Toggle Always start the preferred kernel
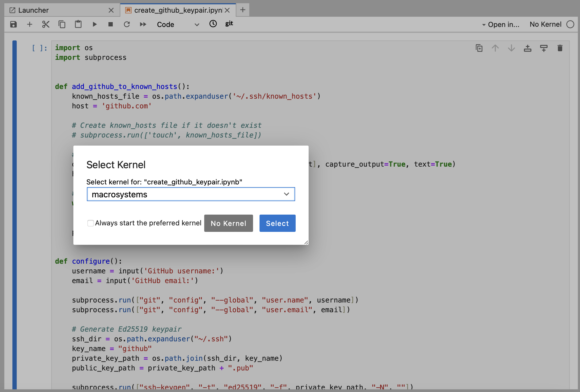Viewport: 580px width, 392px height. 90,223
